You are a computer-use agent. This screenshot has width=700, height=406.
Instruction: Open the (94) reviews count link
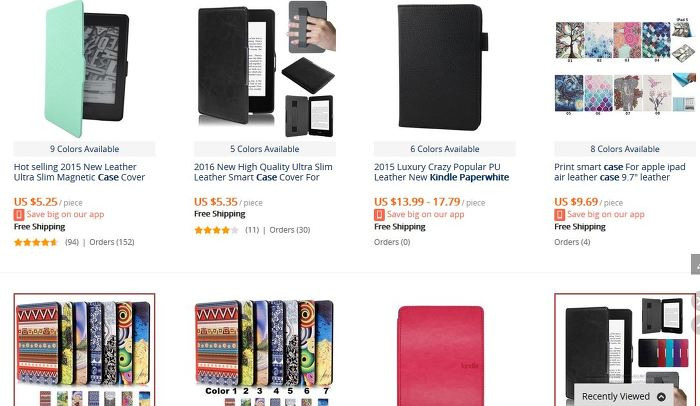click(72, 242)
